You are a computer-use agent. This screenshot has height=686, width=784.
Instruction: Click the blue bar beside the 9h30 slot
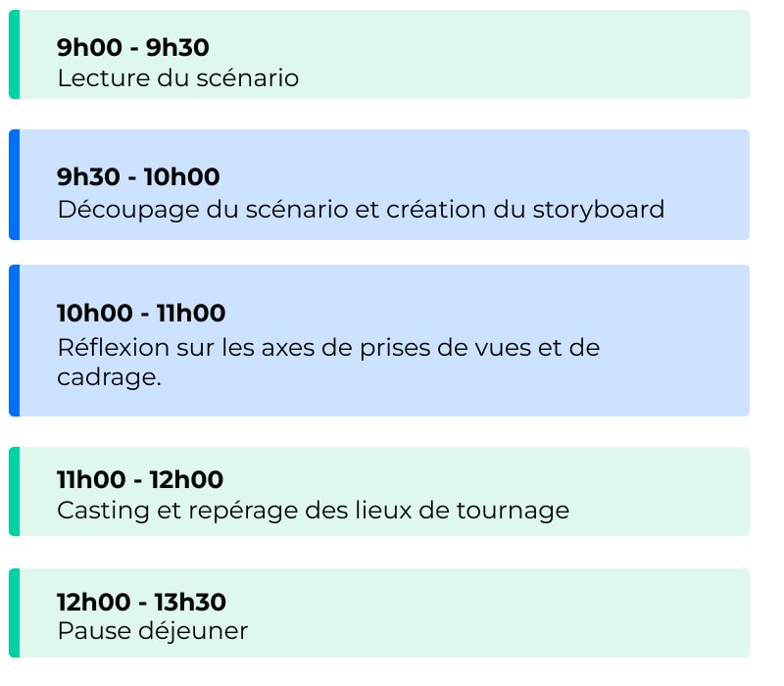14,184
